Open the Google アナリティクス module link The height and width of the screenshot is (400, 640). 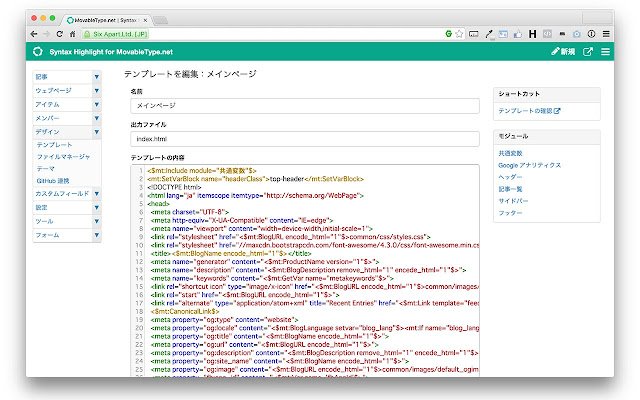click(x=529, y=165)
